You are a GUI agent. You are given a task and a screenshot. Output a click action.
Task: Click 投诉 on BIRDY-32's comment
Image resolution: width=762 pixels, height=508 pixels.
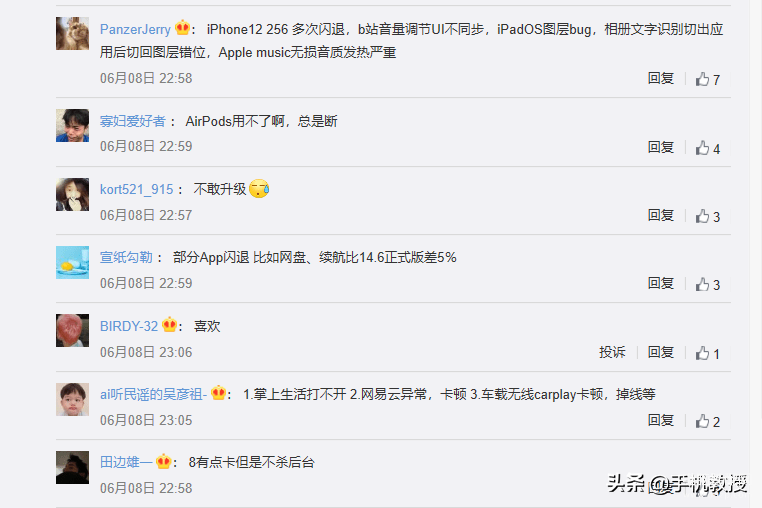click(x=612, y=352)
